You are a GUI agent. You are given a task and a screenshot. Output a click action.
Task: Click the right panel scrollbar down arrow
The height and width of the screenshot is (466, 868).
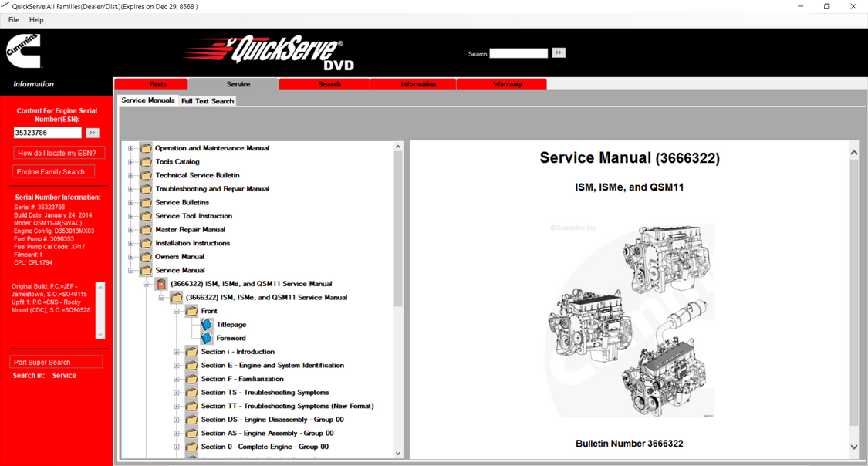tap(854, 446)
